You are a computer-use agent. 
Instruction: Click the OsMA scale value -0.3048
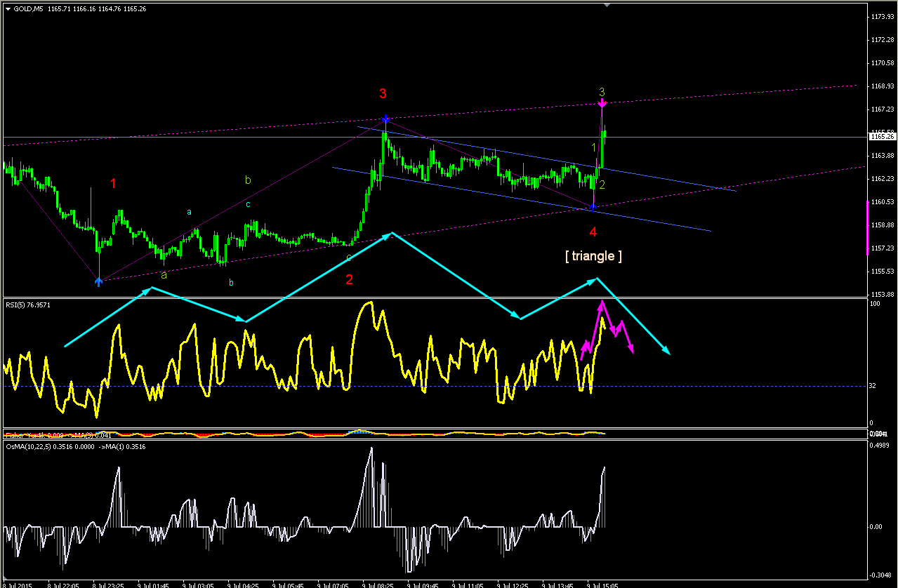(881, 575)
